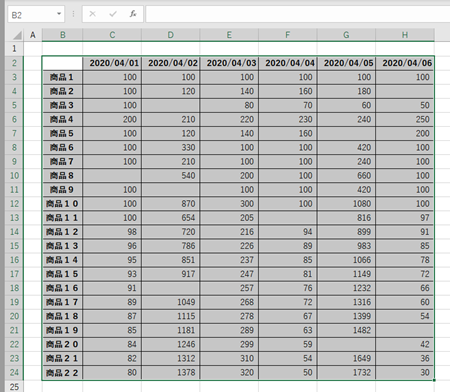Click cell with value 250
The width and height of the screenshot is (450, 392).
pos(405,119)
